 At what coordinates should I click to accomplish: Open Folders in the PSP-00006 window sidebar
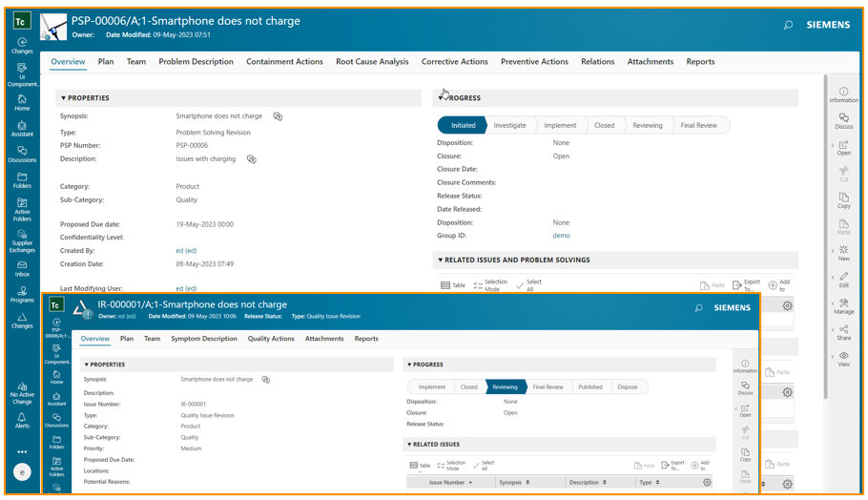(22, 180)
